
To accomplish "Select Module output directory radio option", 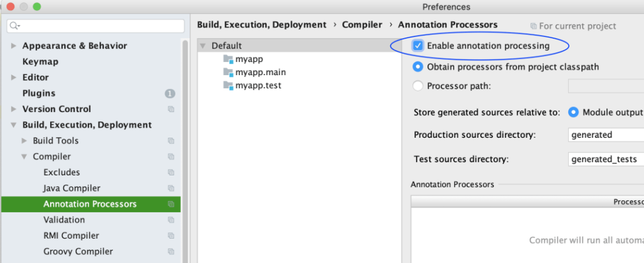I will [x=573, y=113].
